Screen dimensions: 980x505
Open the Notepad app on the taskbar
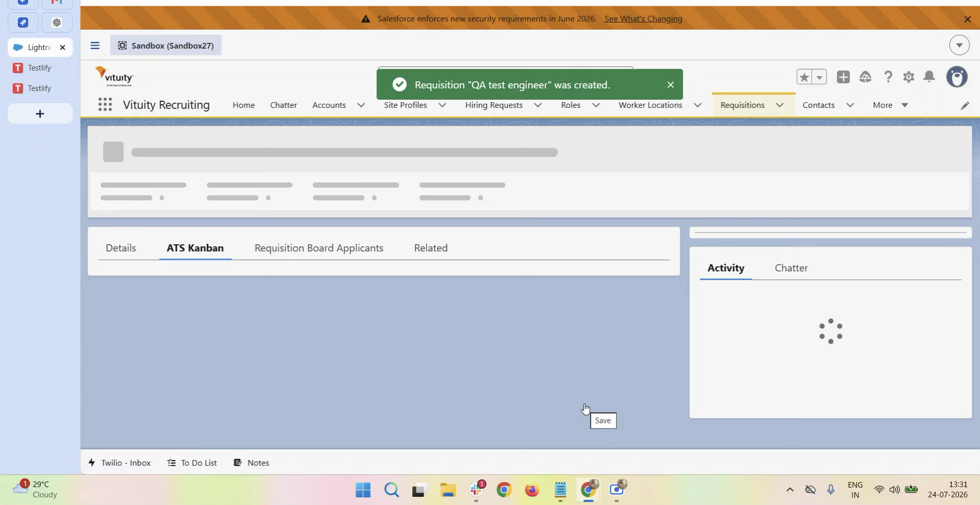click(x=561, y=490)
